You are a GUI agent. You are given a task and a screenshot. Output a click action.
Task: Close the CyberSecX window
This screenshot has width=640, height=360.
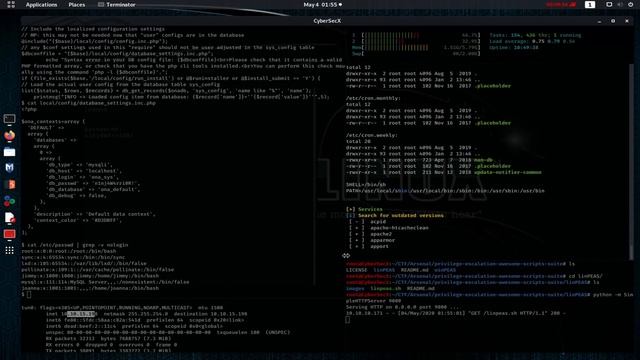(627, 21)
